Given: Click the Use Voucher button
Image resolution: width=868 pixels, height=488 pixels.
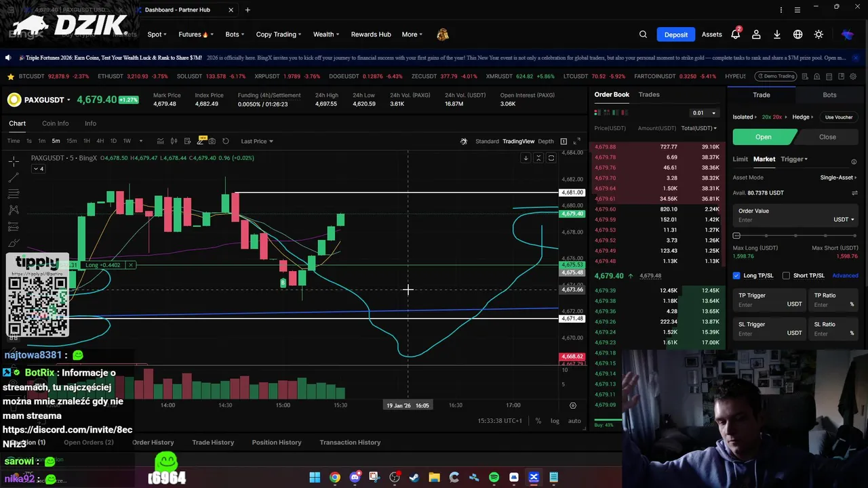Looking at the screenshot, I should click(839, 117).
